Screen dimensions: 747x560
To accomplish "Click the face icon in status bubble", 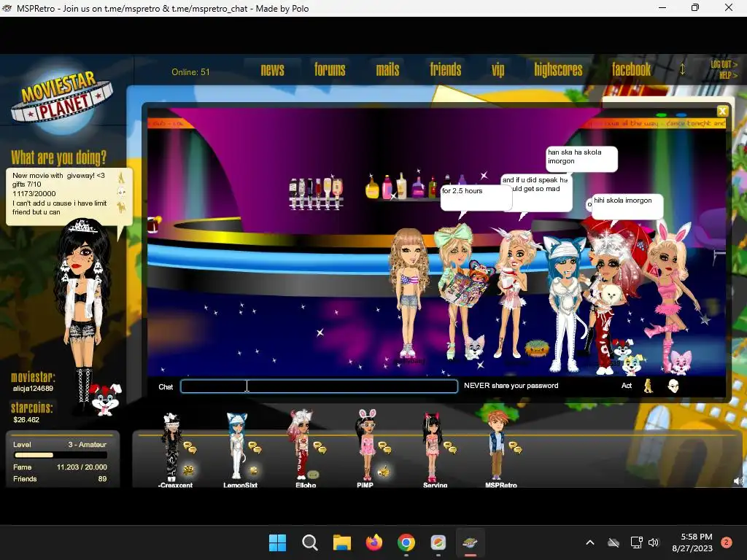I will tap(122, 192).
